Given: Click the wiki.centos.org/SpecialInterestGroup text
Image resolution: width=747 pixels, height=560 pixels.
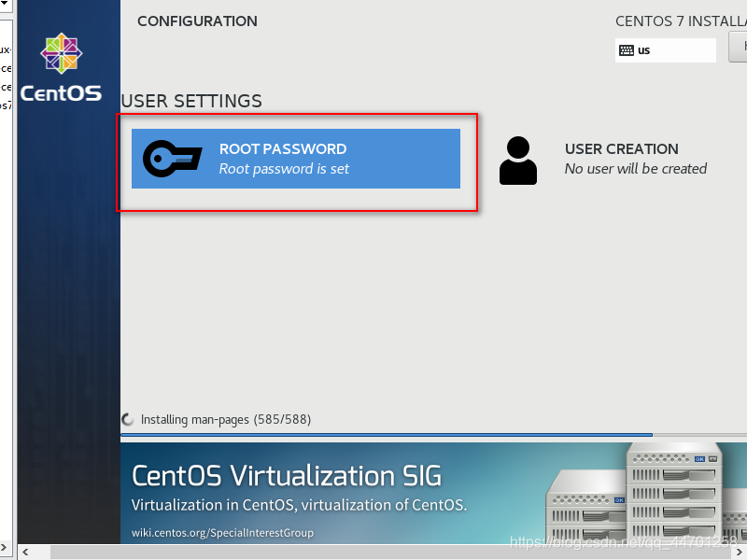Looking at the screenshot, I should [x=222, y=533].
